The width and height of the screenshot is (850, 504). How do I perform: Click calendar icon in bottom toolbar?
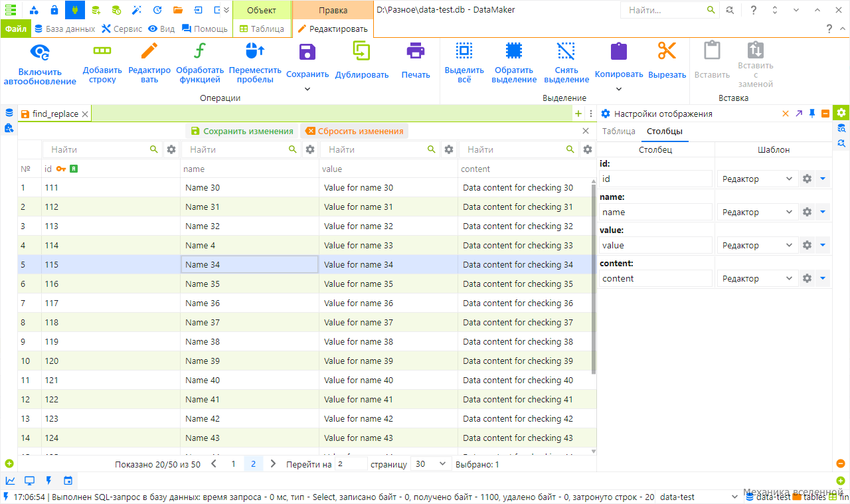click(x=68, y=481)
